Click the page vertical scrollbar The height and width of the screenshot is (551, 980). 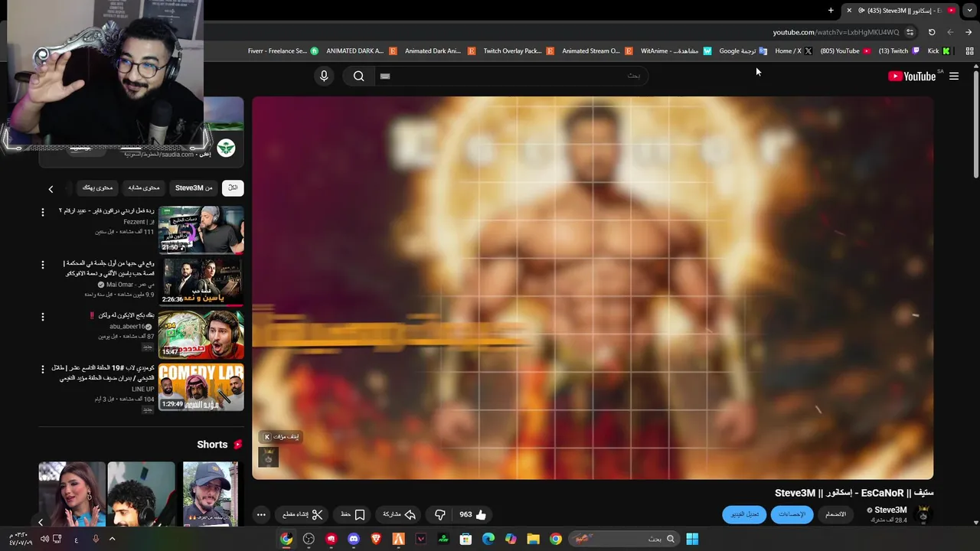(x=975, y=126)
